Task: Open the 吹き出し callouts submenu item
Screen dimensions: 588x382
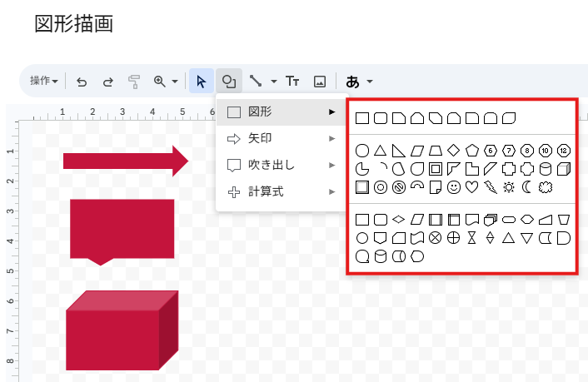Action: click(282, 165)
